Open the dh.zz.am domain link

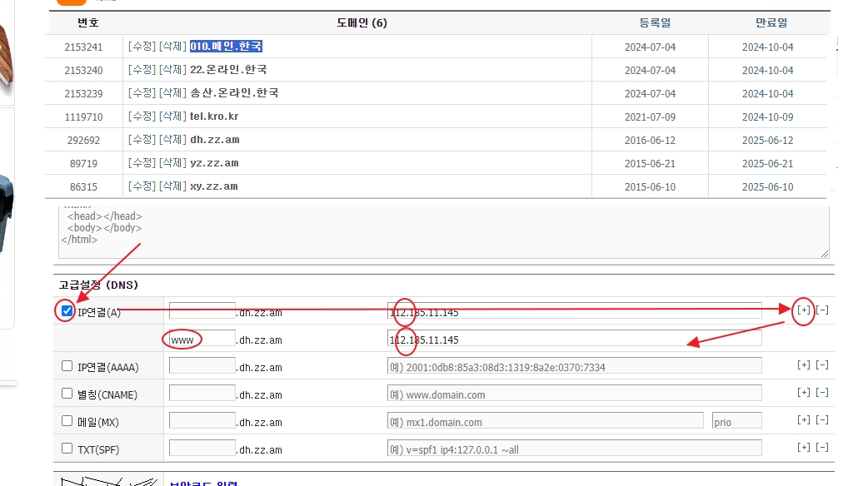(x=214, y=140)
